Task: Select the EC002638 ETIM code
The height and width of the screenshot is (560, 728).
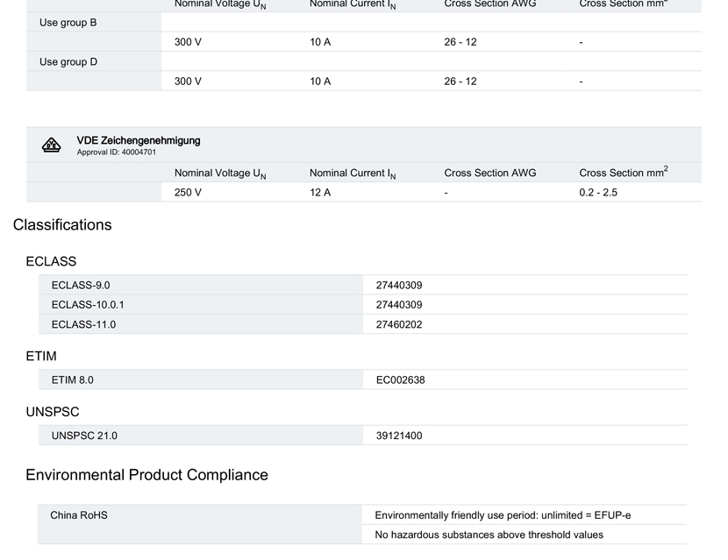Action: coord(400,380)
